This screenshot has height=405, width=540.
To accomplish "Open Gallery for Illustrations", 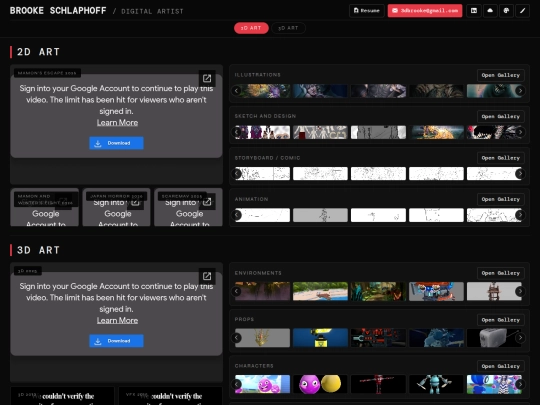I will point(501,75).
